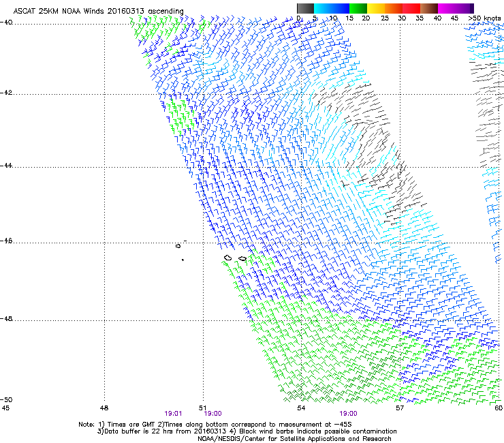Click the latitude label '-48'
The width and height of the screenshot is (504, 443).
[x=6, y=319]
